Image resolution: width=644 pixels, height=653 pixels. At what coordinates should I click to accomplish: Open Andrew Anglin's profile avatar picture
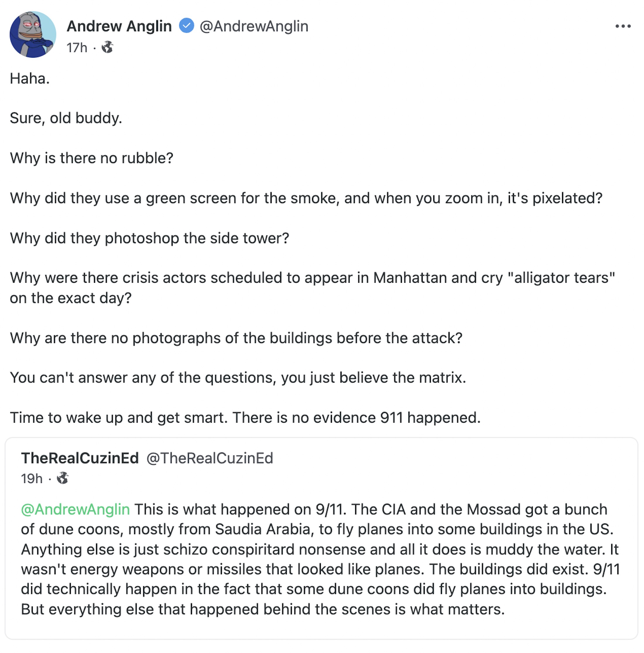tap(33, 35)
